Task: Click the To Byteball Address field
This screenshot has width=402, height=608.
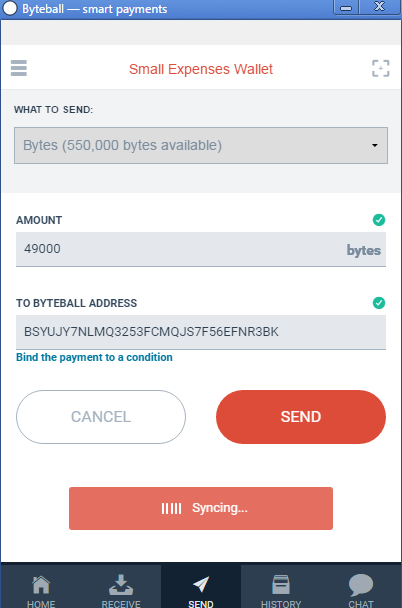Action: (201, 332)
